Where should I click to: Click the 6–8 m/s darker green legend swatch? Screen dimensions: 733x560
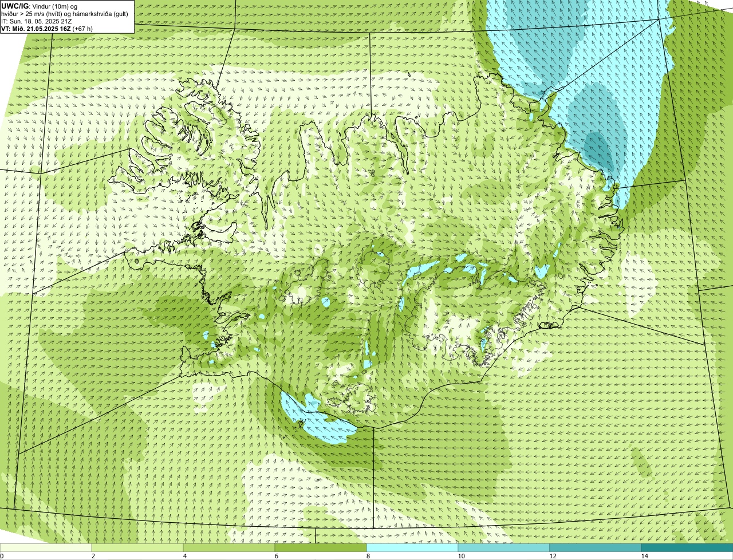pos(321,547)
